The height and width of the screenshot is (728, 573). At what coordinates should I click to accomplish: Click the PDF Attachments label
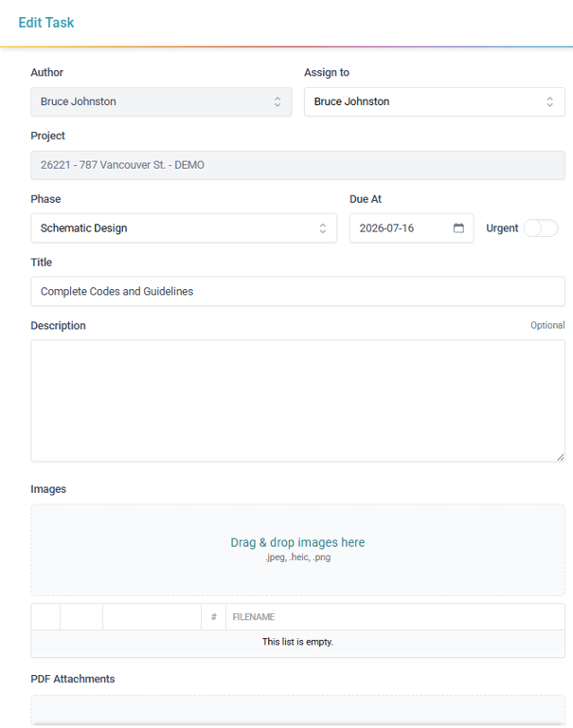point(73,679)
